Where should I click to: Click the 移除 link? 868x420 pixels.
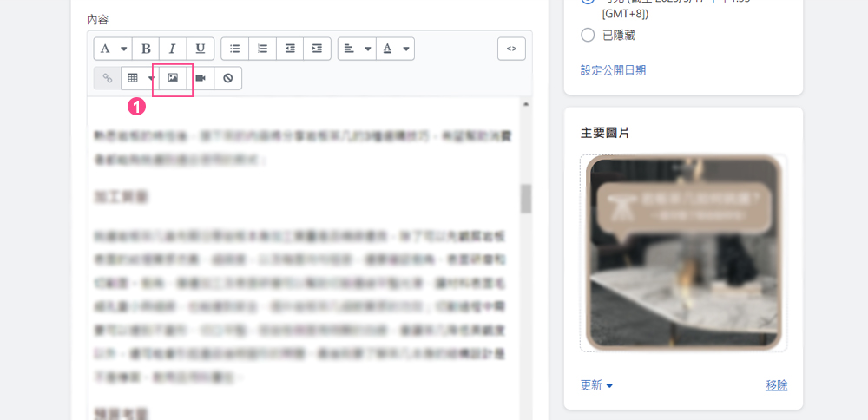pos(777,385)
